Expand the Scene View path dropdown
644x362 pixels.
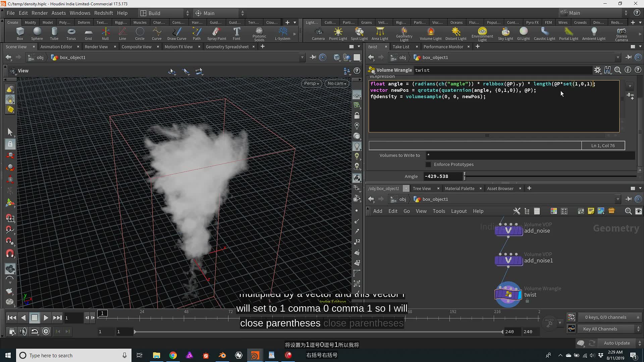point(302,57)
